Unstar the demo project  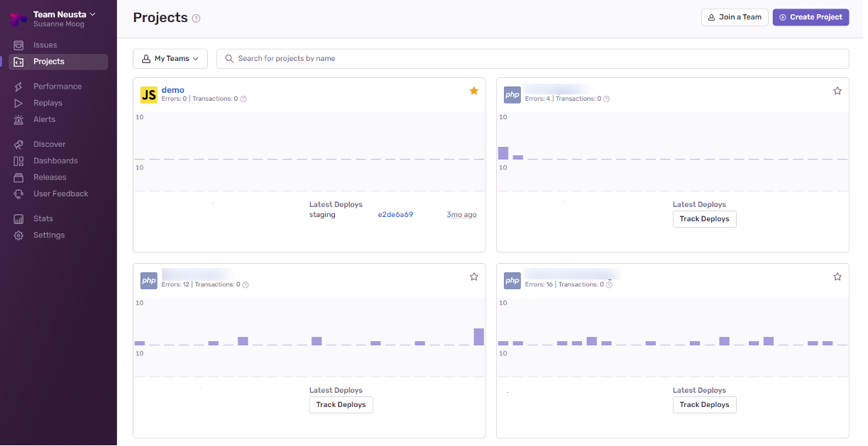[x=474, y=91]
